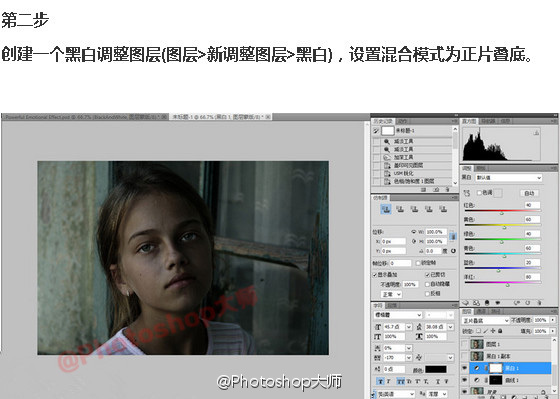Toggle 显示叠加 show overlay checkbox
Image resolution: width=560 pixels, height=399 pixels.
pos(375,275)
